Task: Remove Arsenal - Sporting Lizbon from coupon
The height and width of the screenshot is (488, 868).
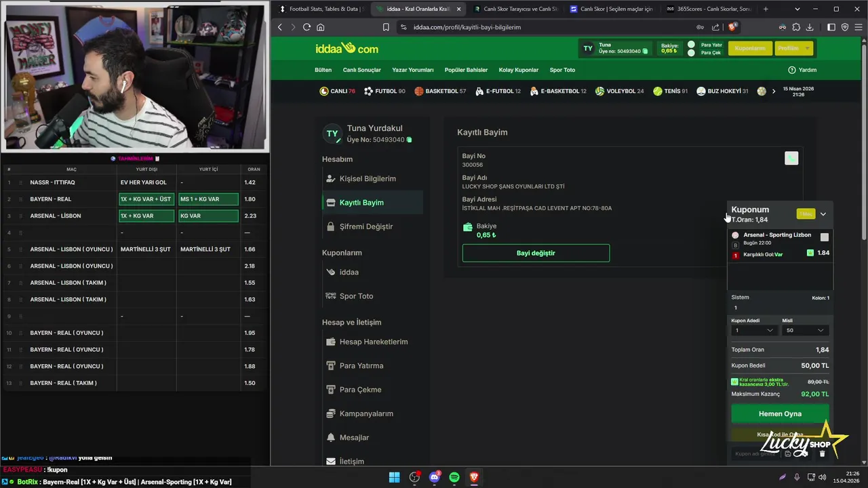Action: 825,237
